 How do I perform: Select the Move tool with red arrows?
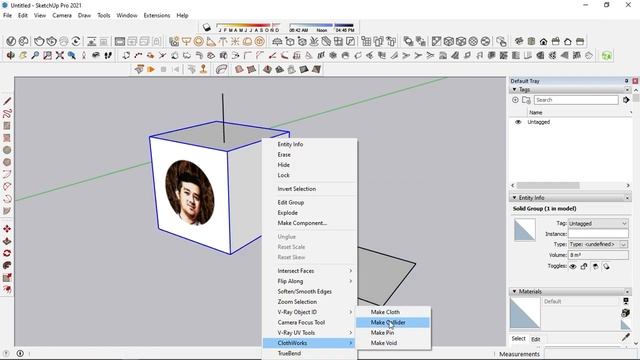pos(7,229)
